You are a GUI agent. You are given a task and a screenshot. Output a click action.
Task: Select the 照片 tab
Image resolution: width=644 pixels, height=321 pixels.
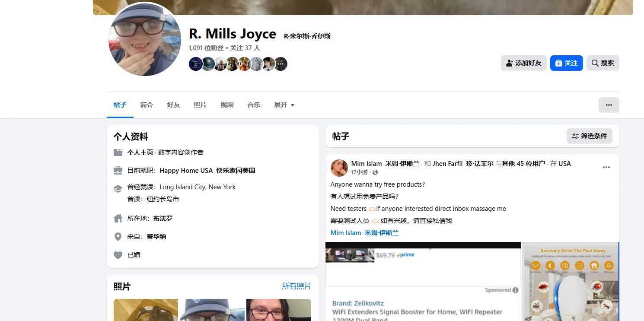(x=200, y=105)
